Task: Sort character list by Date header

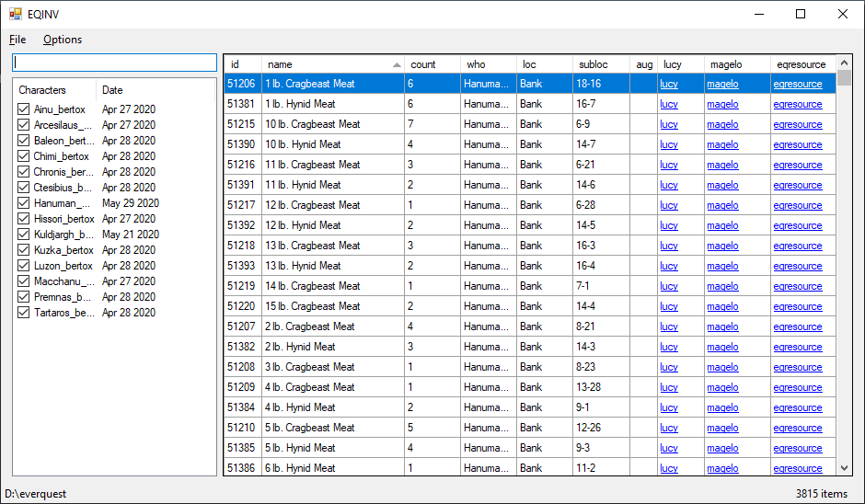Action: [112, 90]
